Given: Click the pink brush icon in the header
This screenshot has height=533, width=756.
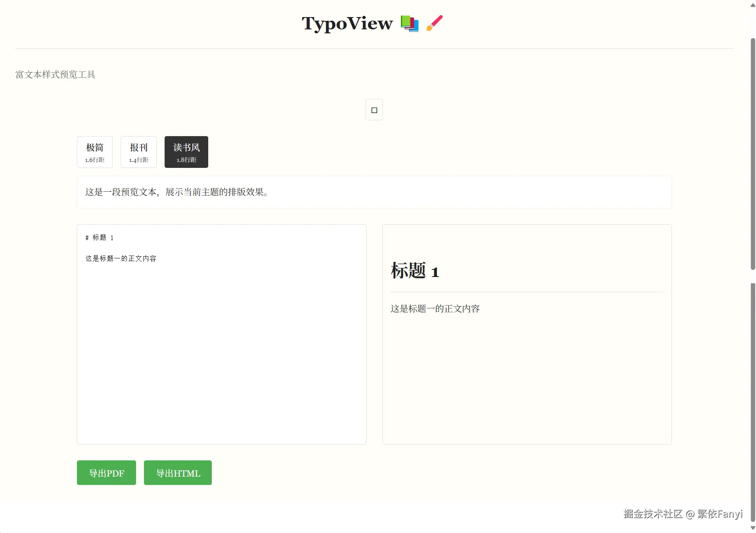Looking at the screenshot, I should pyautogui.click(x=434, y=23).
